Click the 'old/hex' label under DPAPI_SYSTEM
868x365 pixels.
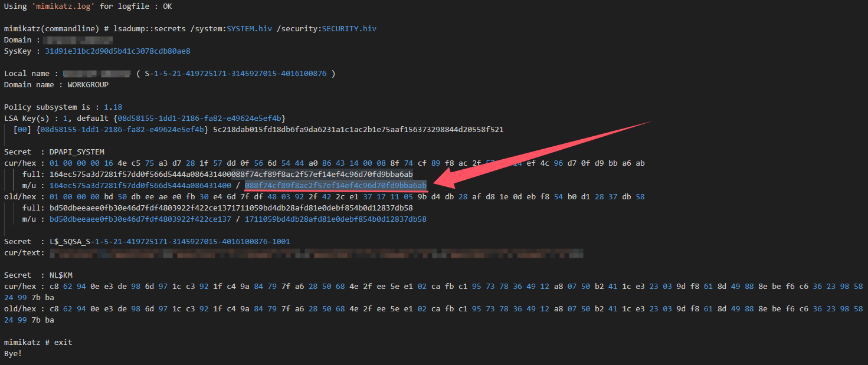click(20, 197)
